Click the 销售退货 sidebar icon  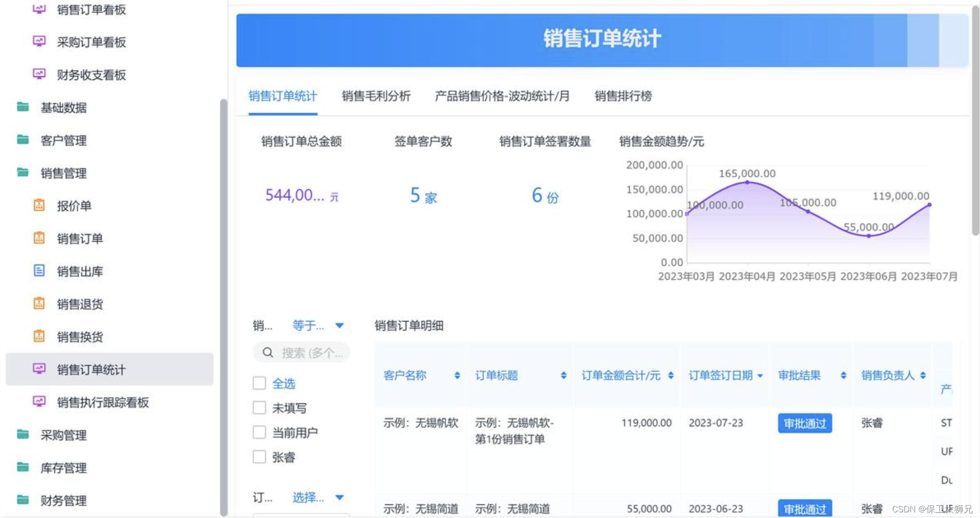39,304
